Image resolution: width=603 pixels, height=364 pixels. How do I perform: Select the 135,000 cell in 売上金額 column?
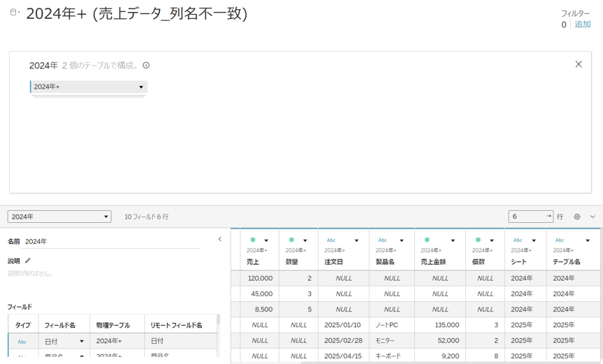(x=440, y=325)
